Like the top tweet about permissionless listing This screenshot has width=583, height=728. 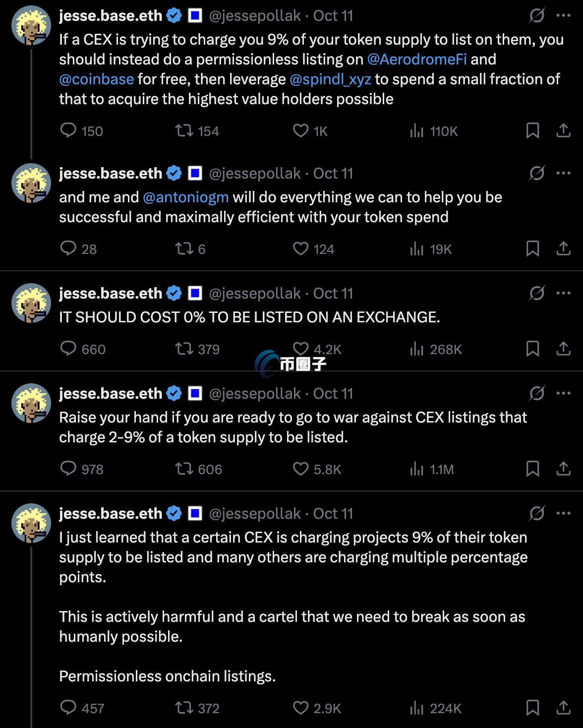pos(299,130)
